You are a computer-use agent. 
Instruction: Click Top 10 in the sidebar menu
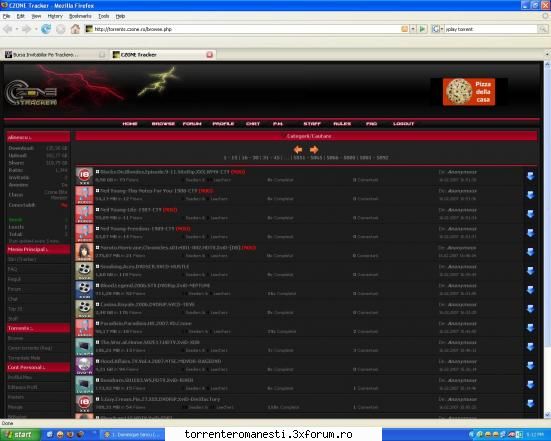tap(15, 309)
